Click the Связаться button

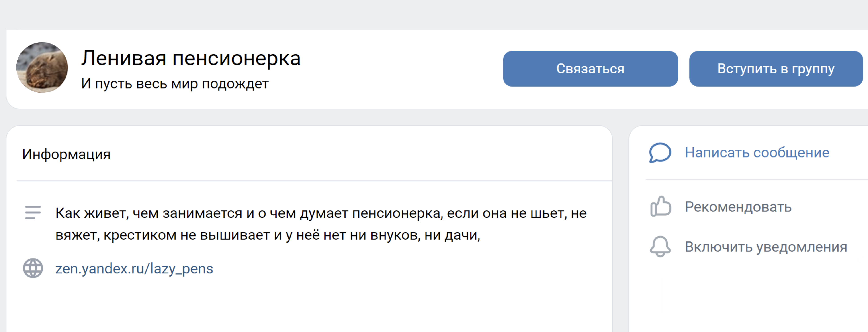click(590, 69)
